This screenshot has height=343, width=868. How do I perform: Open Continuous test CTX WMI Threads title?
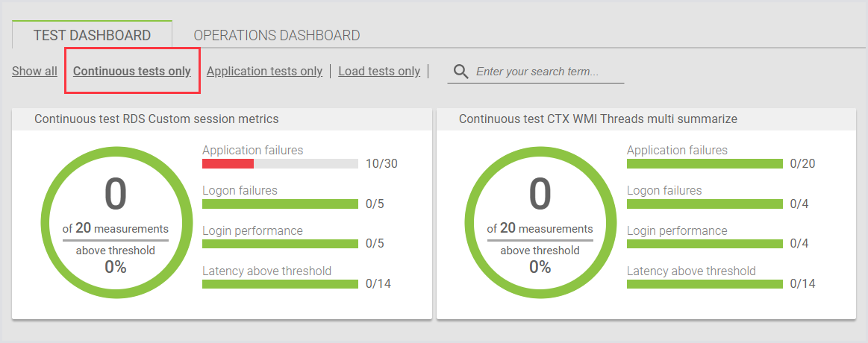point(598,119)
